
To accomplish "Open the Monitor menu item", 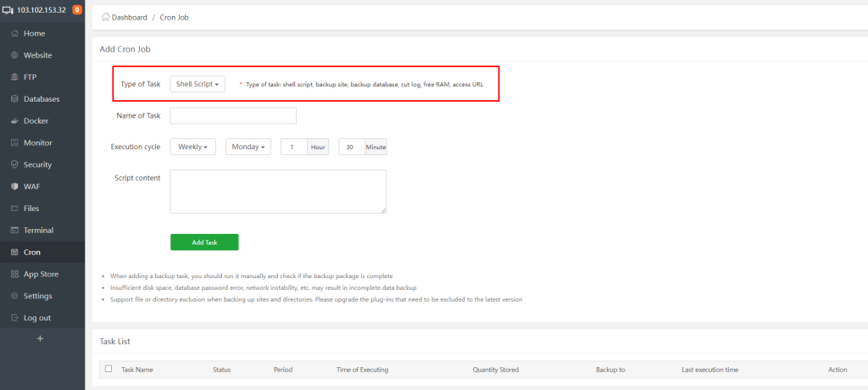I will point(37,143).
